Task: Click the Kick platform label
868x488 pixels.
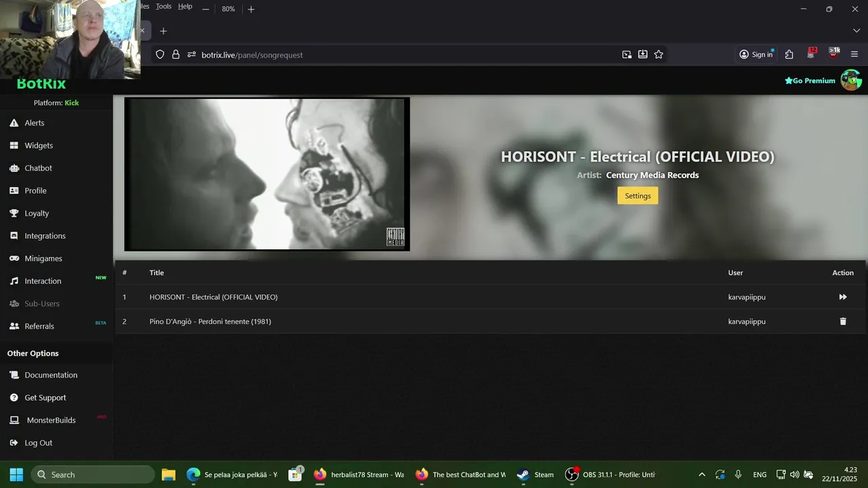Action: click(x=72, y=103)
